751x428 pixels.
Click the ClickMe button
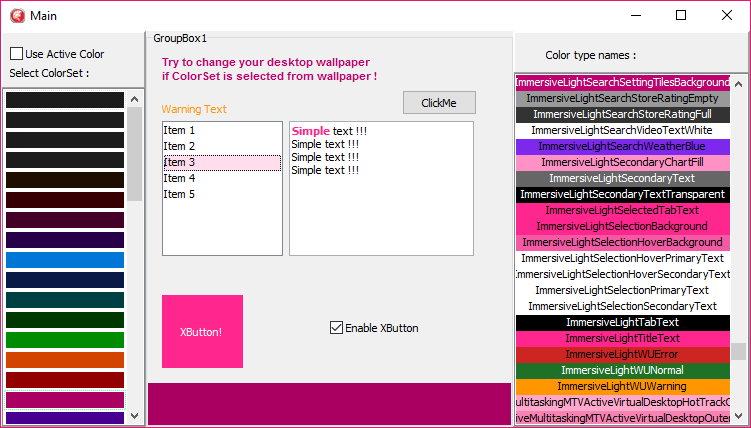(439, 102)
